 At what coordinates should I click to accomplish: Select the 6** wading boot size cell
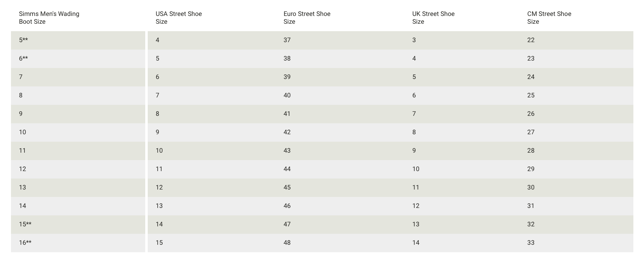tap(78, 58)
